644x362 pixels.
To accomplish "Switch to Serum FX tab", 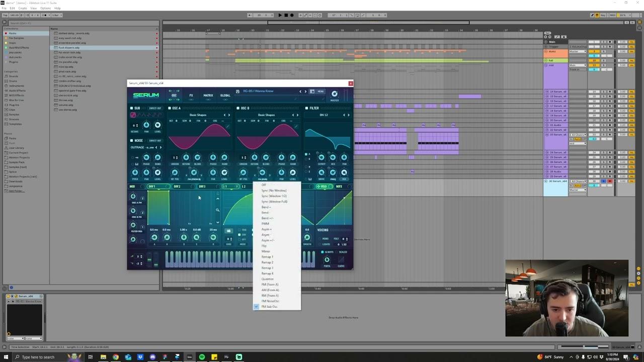I will tap(191, 96).
